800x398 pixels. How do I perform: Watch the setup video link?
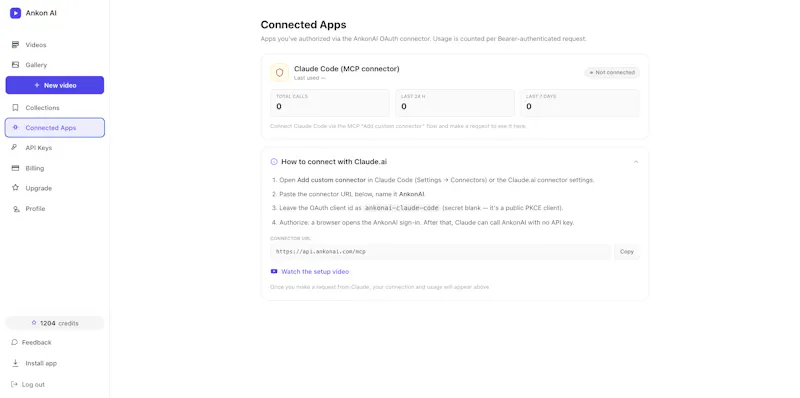tap(315, 271)
